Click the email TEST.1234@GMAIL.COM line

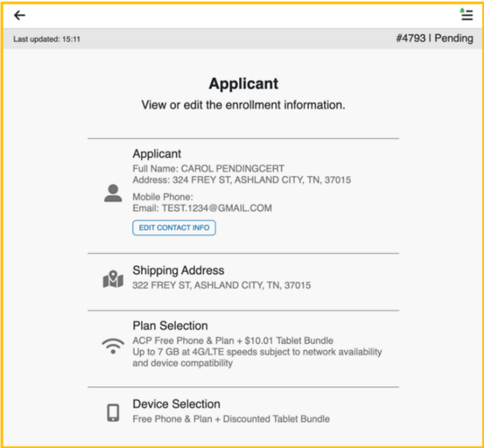click(x=202, y=208)
